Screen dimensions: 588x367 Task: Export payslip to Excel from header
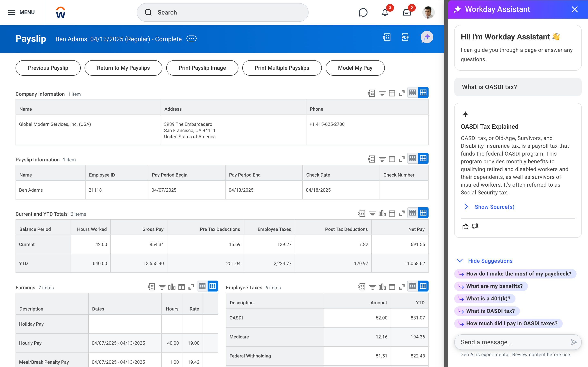pyautogui.click(x=386, y=37)
